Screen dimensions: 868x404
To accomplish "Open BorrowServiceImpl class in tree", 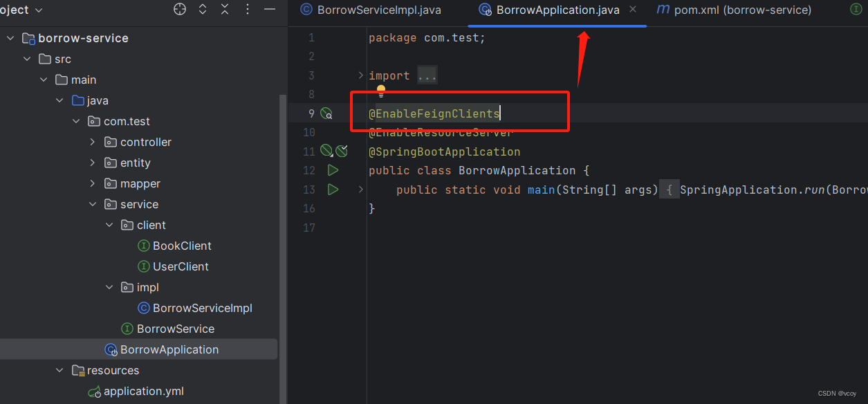I will pos(202,308).
